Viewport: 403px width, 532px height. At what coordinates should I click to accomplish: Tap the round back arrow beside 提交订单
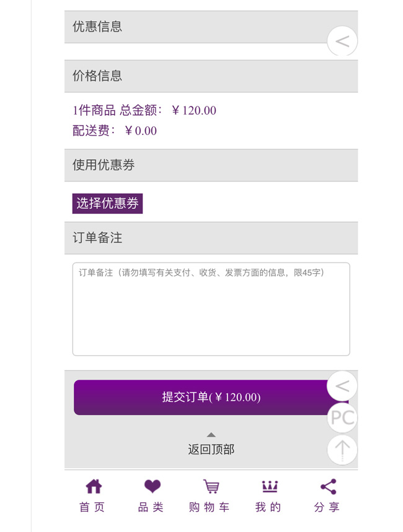tap(342, 386)
